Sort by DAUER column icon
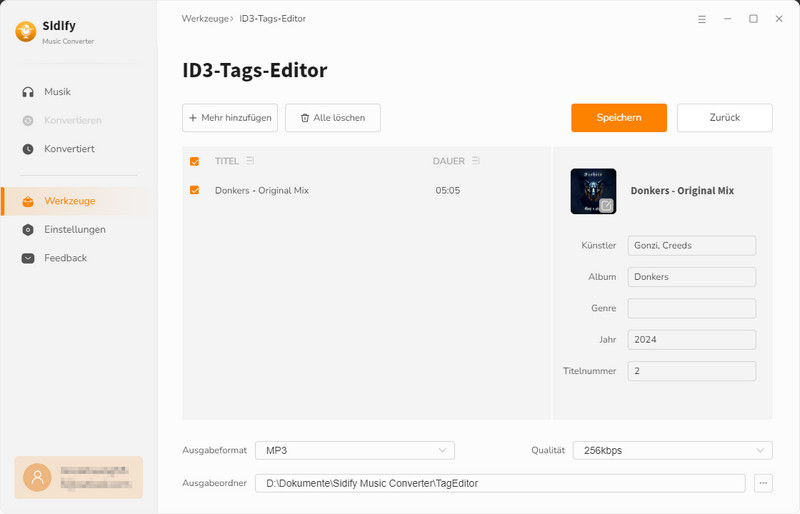The height and width of the screenshot is (514, 800). 476,161
